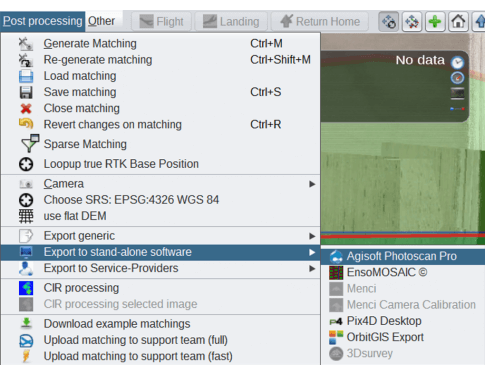Select Save matching menu entry
The image size is (485, 375).
click(160, 92)
